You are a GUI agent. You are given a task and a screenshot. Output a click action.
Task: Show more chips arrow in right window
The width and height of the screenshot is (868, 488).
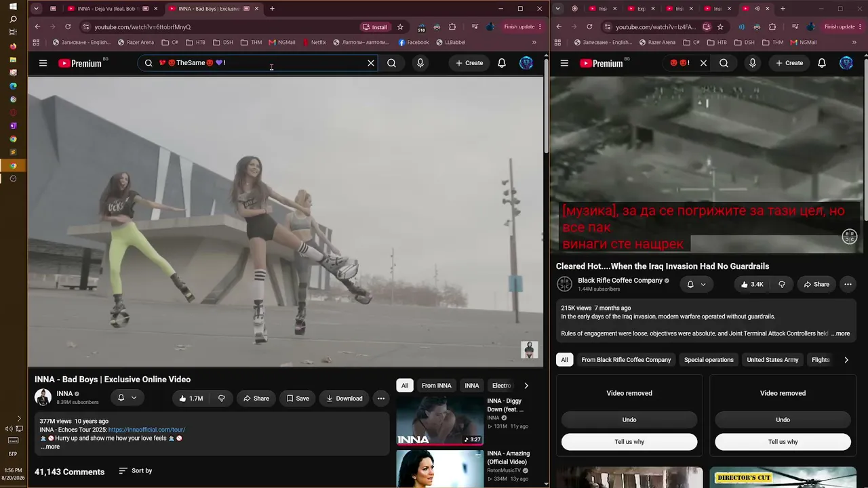point(846,360)
